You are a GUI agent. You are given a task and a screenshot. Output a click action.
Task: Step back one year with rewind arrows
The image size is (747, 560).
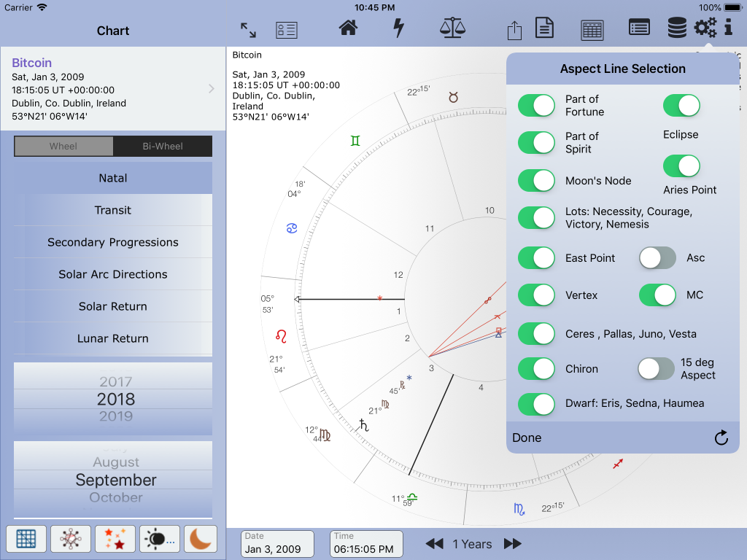pos(434,543)
